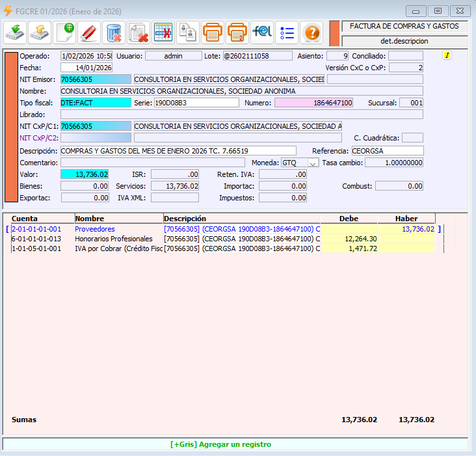Screen dimensions: 476x456
Task: Click the cyan Valor amount field
Action: click(x=85, y=174)
